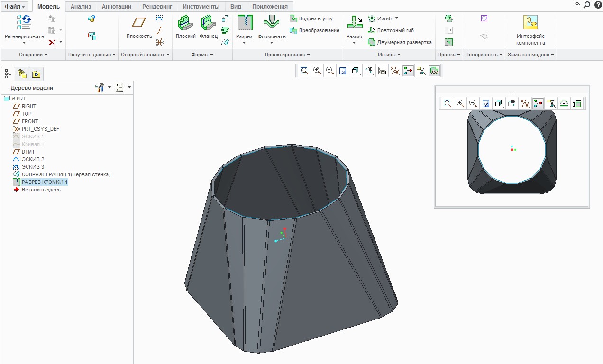The height and width of the screenshot is (364, 603).
Task: Toggle display style in main view toolbar
Action: 356,71
